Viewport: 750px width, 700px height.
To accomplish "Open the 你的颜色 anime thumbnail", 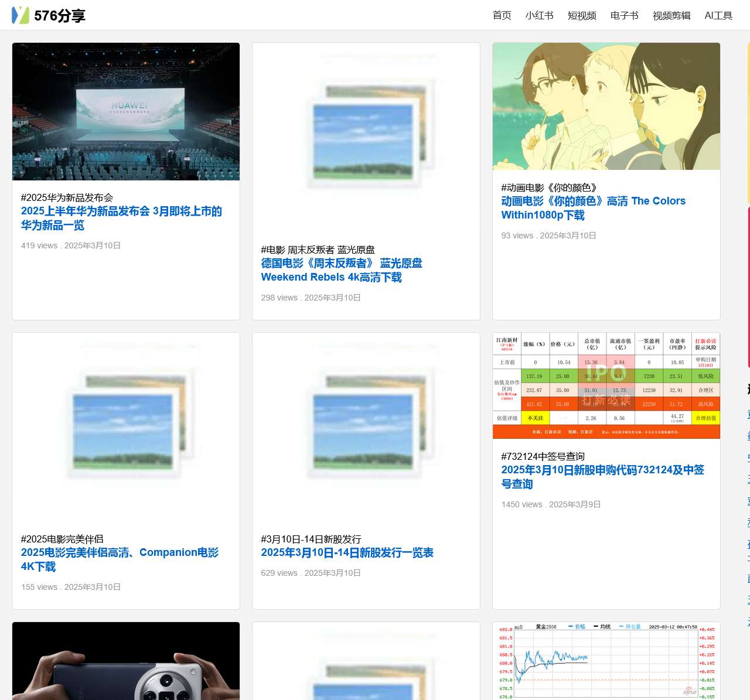I will tap(606, 106).
